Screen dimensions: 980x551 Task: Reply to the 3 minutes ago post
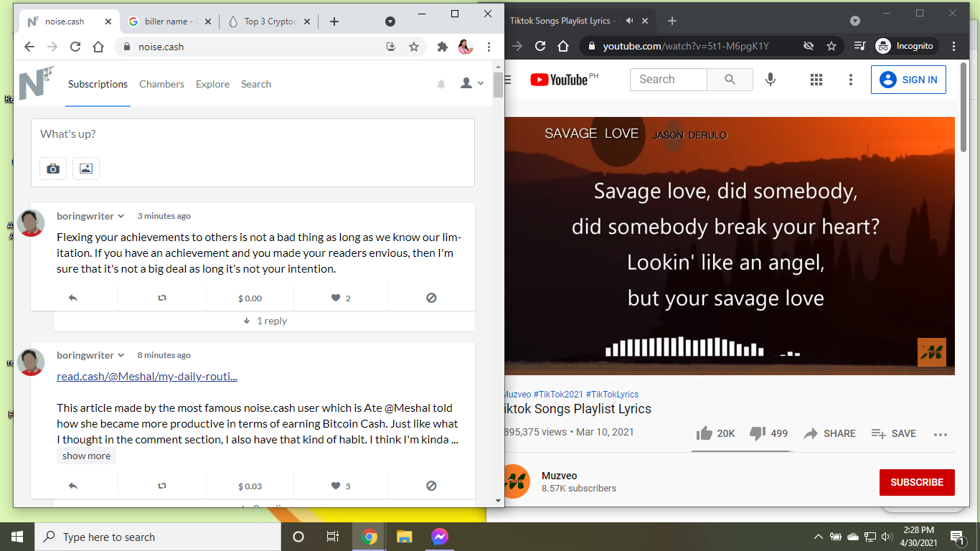click(73, 298)
